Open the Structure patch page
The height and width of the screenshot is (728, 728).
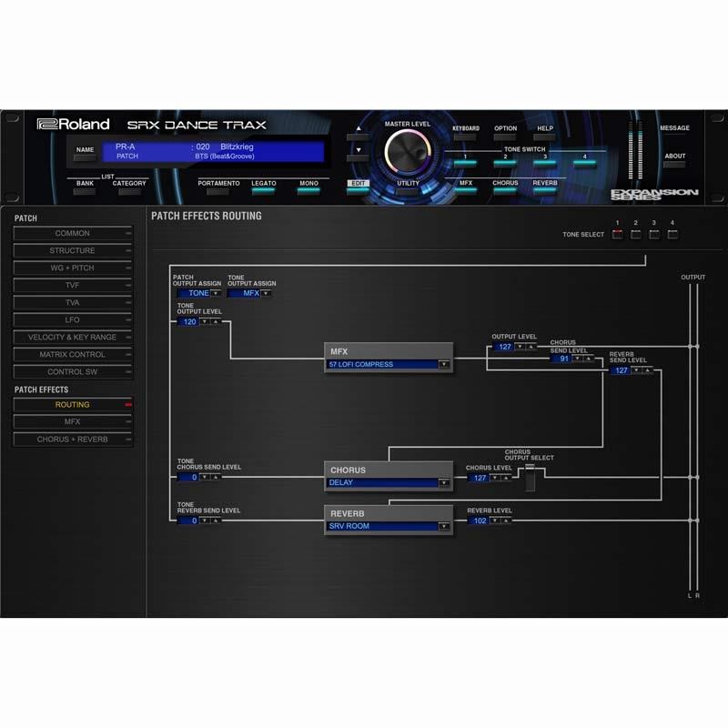(x=73, y=250)
